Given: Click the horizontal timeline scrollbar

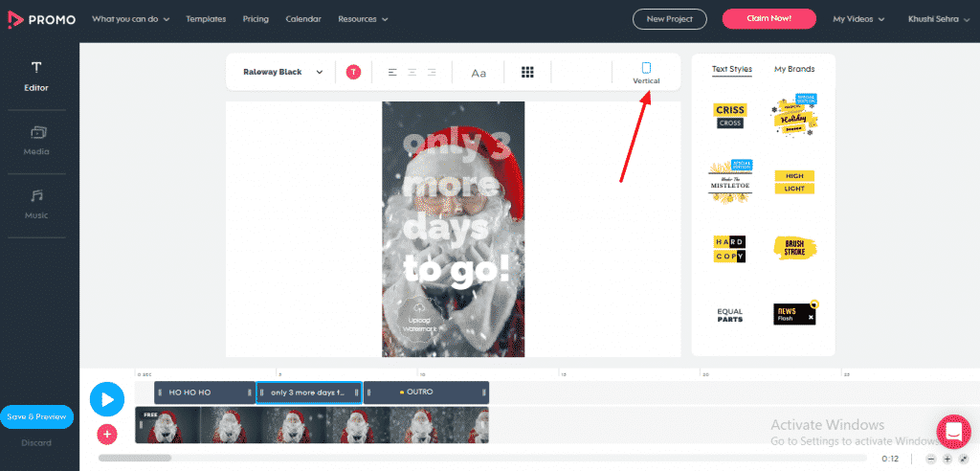Looking at the screenshot, I should pyautogui.click(x=134, y=458).
